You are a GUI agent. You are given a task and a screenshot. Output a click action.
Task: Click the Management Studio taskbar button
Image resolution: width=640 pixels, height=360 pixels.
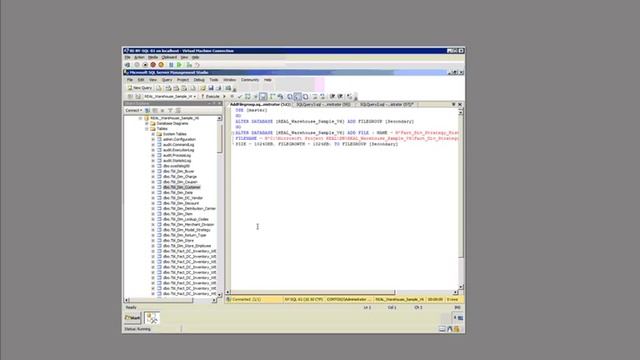tap(152, 318)
